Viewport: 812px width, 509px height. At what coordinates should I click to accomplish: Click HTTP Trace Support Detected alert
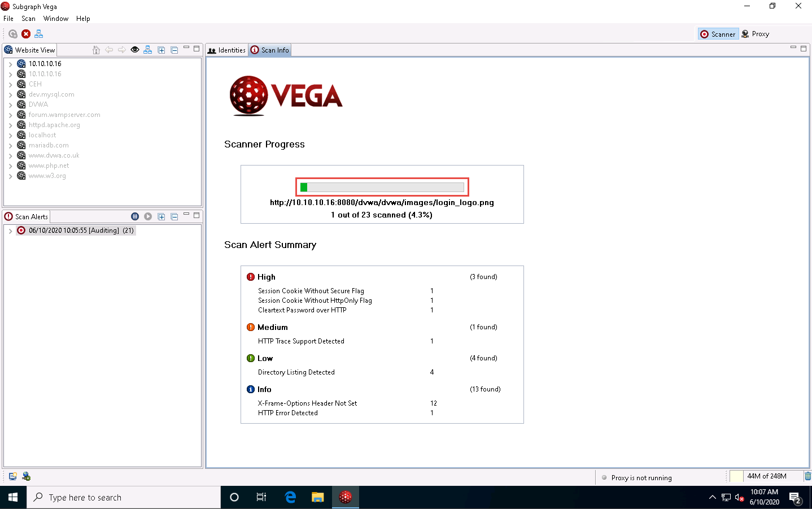(x=301, y=341)
